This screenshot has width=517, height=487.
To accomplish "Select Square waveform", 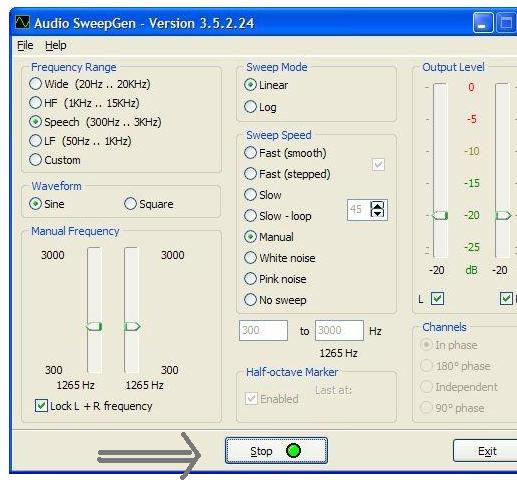I will [149, 204].
